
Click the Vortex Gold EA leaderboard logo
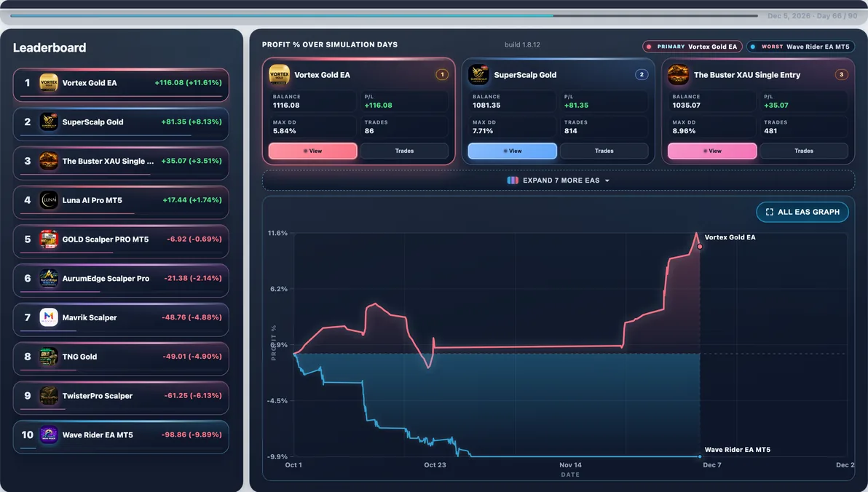(x=49, y=83)
